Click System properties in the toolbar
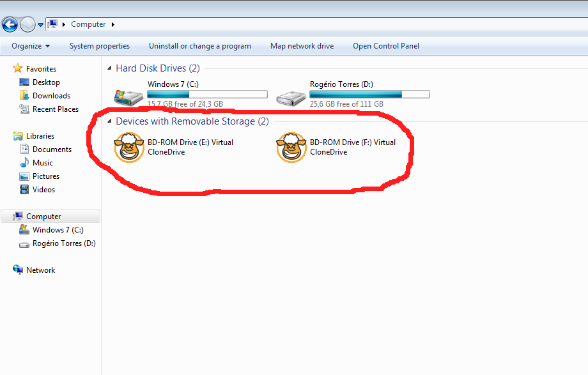Viewport: 588px width, 375px height. click(100, 46)
